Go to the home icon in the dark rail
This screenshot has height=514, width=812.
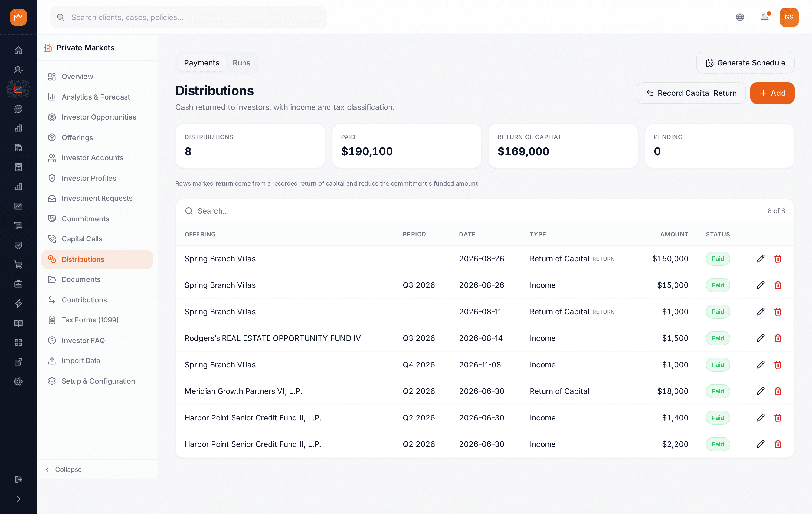coord(18,50)
